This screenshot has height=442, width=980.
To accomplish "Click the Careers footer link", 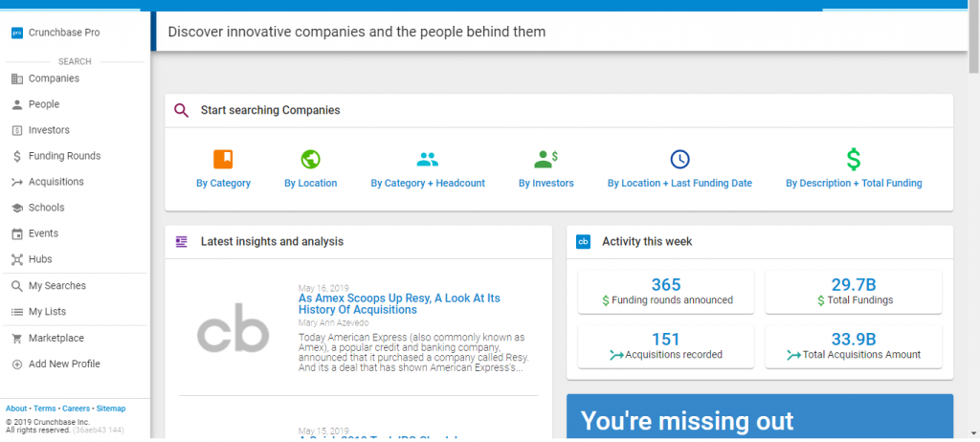I will (x=77, y=409).
